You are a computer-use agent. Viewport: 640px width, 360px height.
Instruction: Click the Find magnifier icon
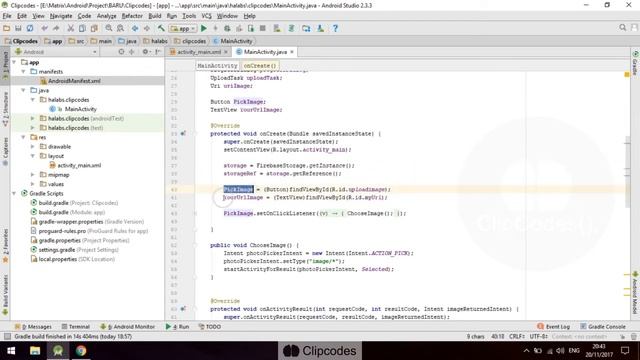coord(109,28)
